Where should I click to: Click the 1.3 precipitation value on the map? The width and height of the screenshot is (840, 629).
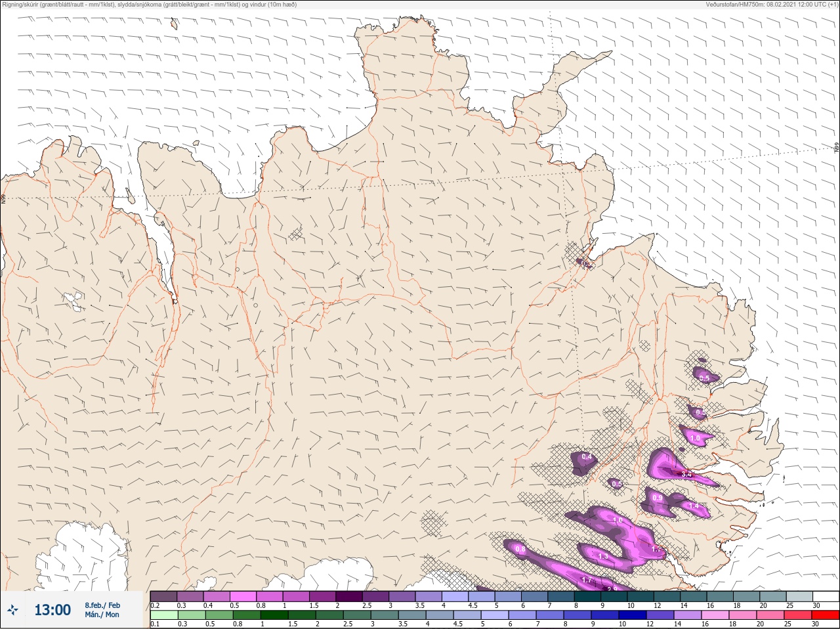tap(603, 556)
